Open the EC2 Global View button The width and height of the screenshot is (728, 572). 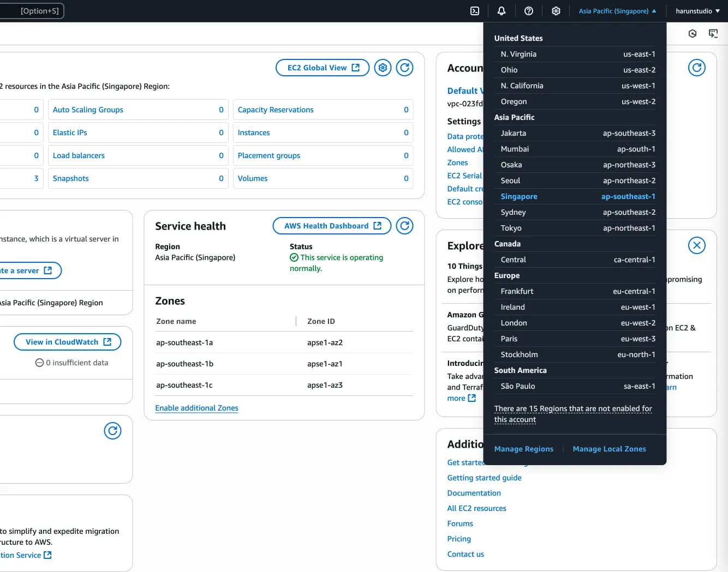pos(323,68)
